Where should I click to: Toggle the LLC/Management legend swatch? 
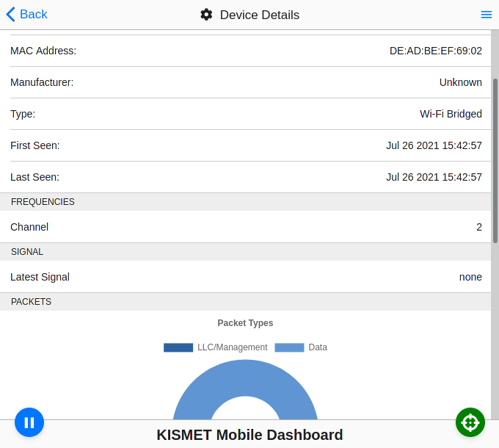(x=178, y=347)
